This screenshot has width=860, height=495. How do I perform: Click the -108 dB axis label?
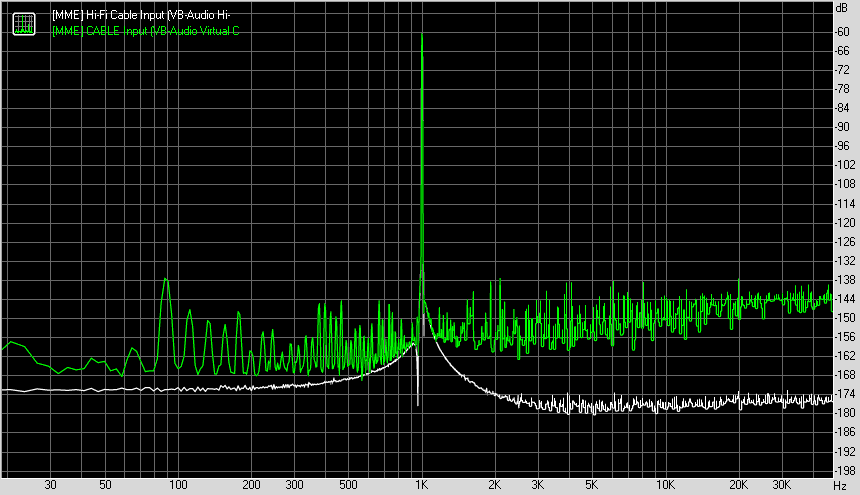tap(845, 184)
